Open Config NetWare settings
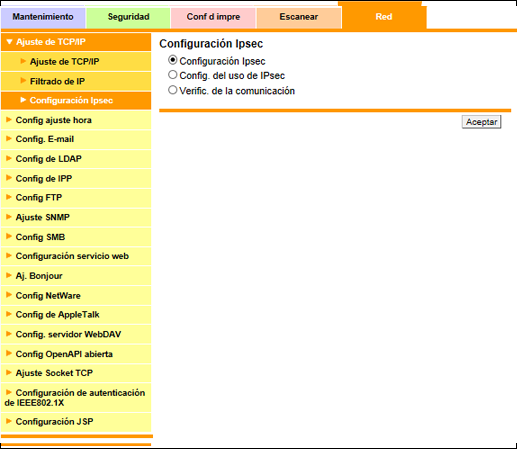 (76, 296)
